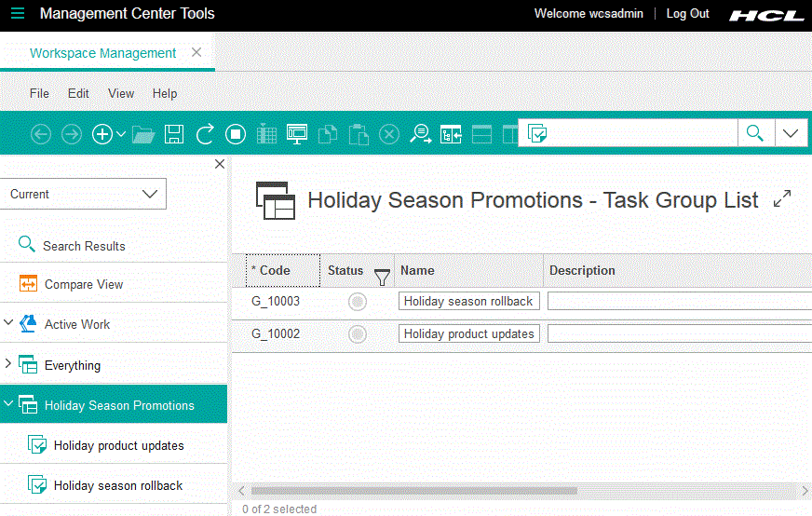812x516 pixels.
Task: Collapse the Holiday Season Promotions node
Action: point(8,403)
